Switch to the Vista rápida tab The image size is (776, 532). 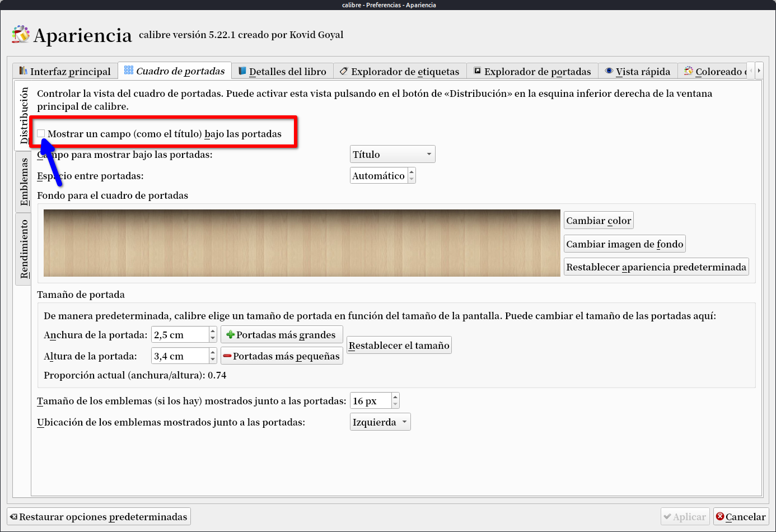(638, 71)
